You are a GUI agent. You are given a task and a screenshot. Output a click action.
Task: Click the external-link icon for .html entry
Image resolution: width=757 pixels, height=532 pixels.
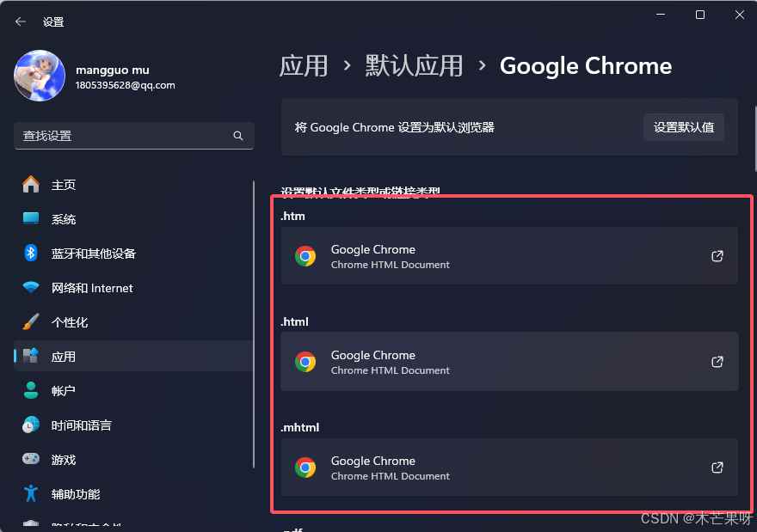[717, 362]
